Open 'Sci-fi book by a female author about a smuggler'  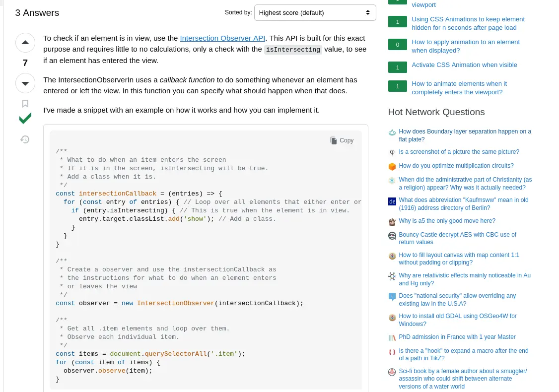[463, 379]
